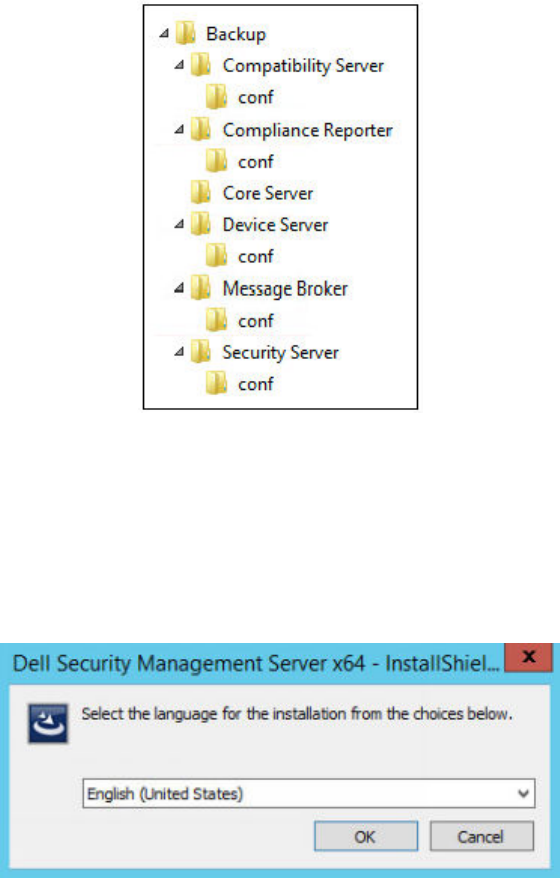The width and height of the screenshot is (560, 878).
Task: Click the Message Broker folder icon
Action: (x=200, y=288)
